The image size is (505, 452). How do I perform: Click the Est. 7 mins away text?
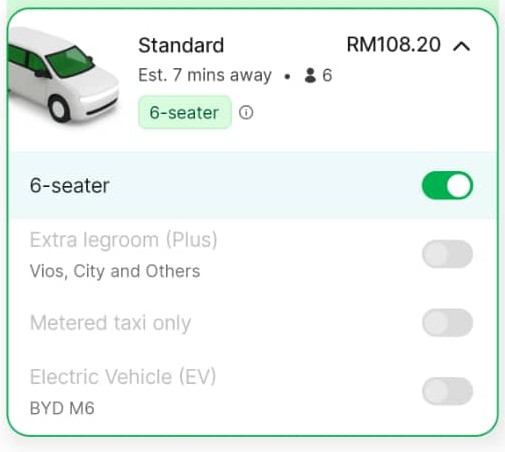coord(205,75)
